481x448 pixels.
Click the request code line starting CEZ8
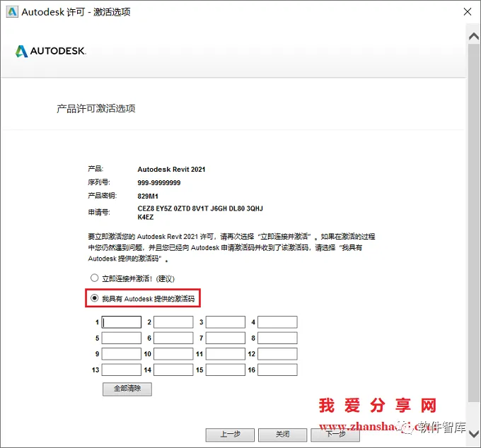[200, 208]
